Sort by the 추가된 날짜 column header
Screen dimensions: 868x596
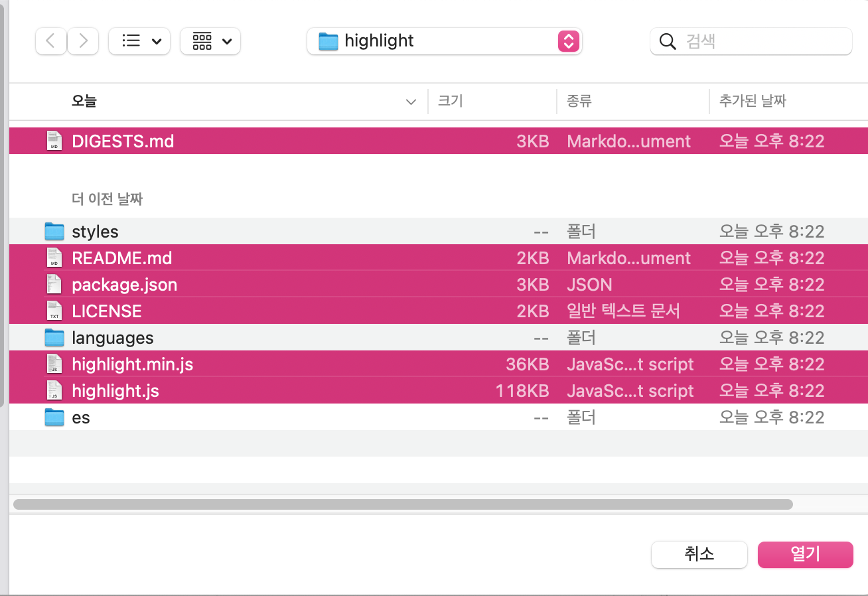click(x=753, y=102)
